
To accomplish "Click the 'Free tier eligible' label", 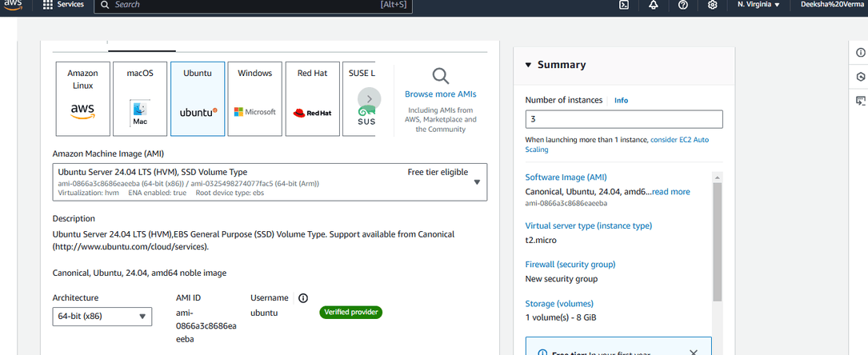I will (438, 172).
